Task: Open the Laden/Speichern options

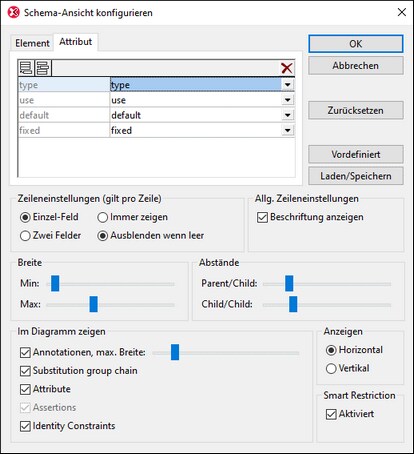Action: pos(356,176)
